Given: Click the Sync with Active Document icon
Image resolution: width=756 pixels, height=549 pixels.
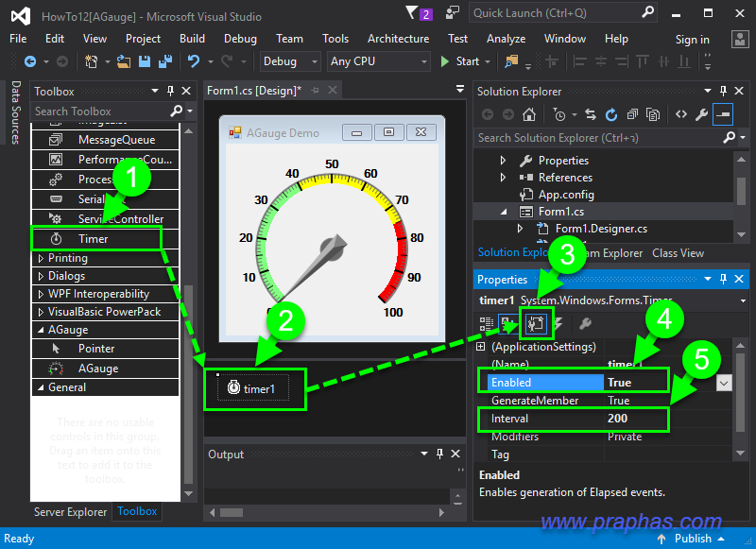Looking at the screenshot, I should (591, 114).
